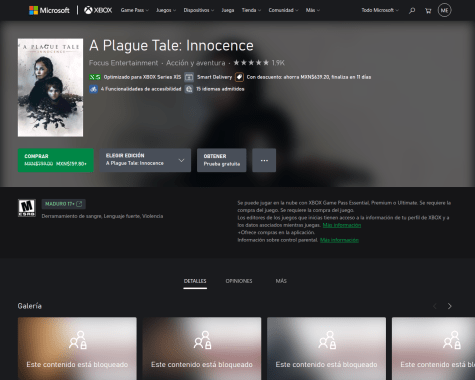Click the third locked gallery thumbnail
Screen dimensions: 475x380
click(327, 348)
